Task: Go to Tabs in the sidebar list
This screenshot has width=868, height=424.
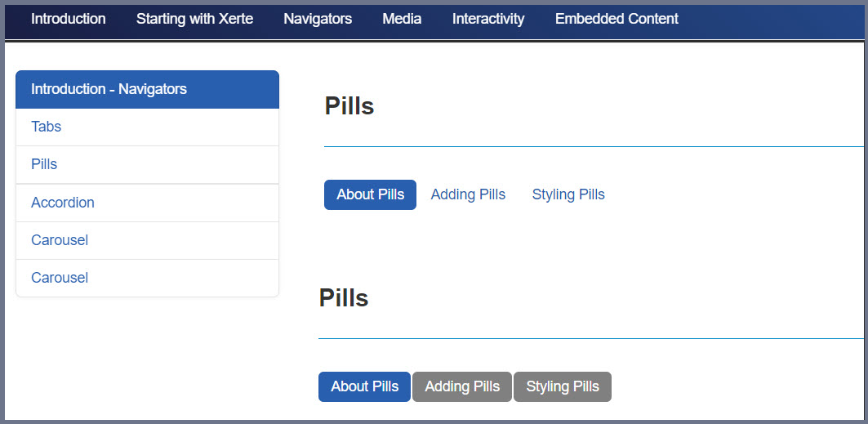Action: [x=47, y=127]
